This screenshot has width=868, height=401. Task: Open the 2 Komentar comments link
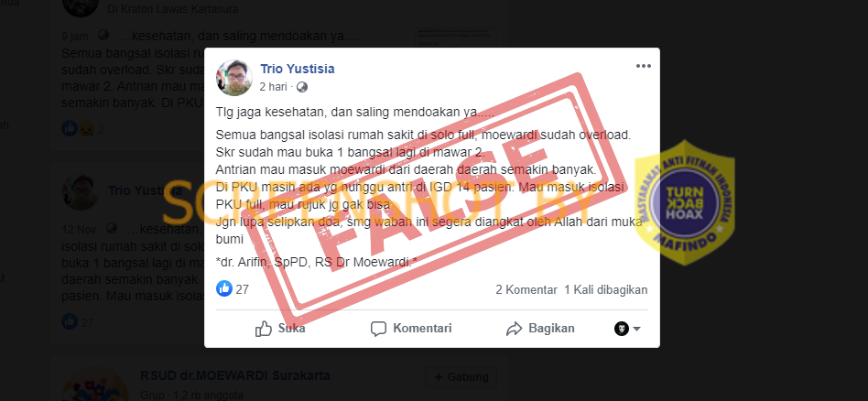coord(526,289)
